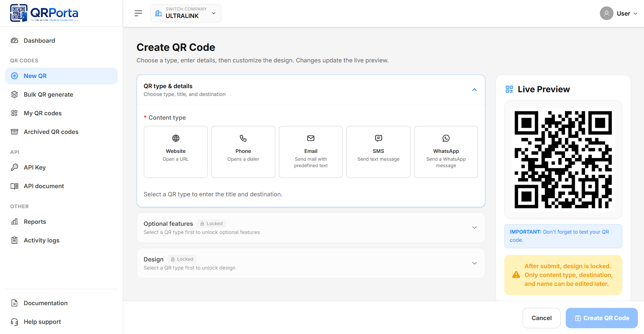Image resolution: width=644 pixels, height=334 pixels.
Task: Open the Switch Company ULTRALINK dropdown
Action: [186, 13]
